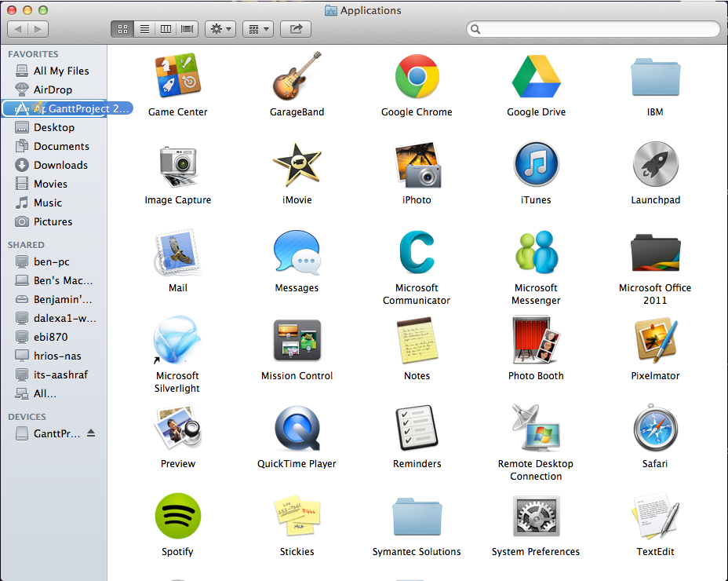Select AirDrop in the Favorites sidebar
Image resolution: width=728 pixels, height=581 pixels.
click(x=53, y=90)
